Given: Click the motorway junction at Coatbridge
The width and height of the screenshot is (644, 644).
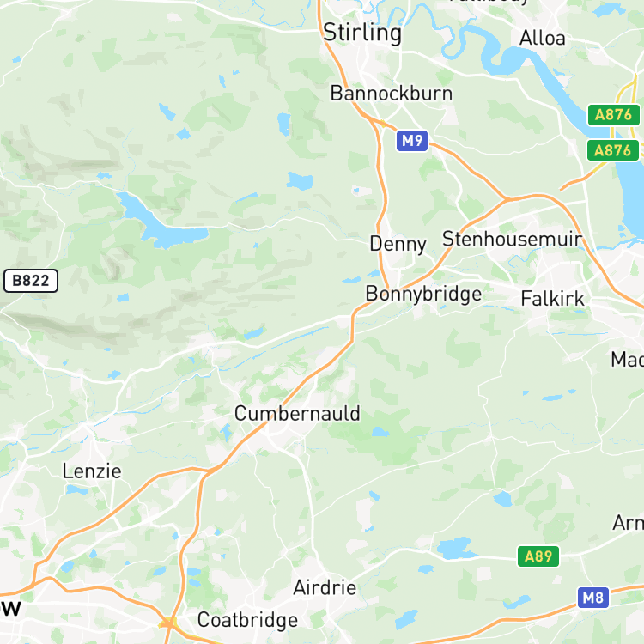Looking at the screenshot, I should 168,624.
